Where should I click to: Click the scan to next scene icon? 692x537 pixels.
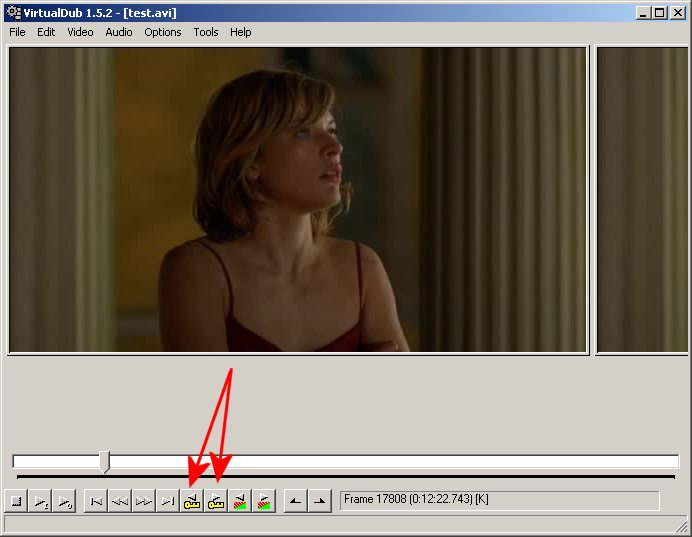264,501
